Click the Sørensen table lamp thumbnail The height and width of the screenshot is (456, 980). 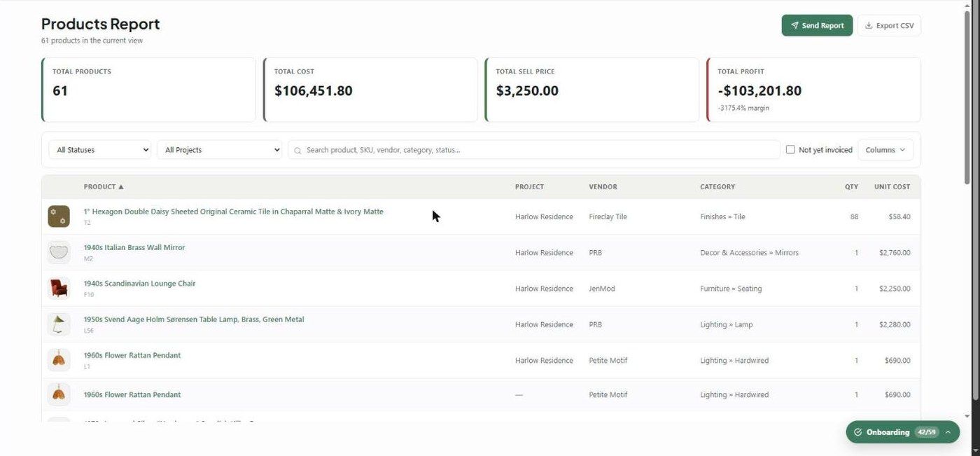[x=59, y=324]
